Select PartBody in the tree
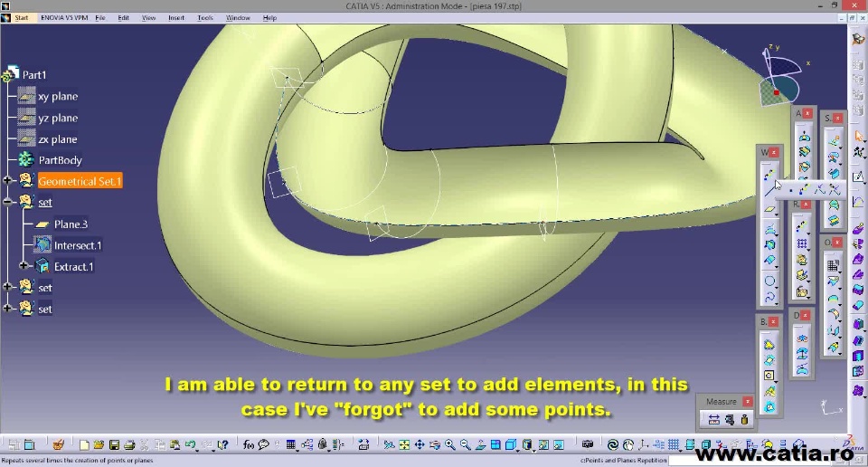The width and height of the screenshot is (868, 467). [x=61, y=160]
